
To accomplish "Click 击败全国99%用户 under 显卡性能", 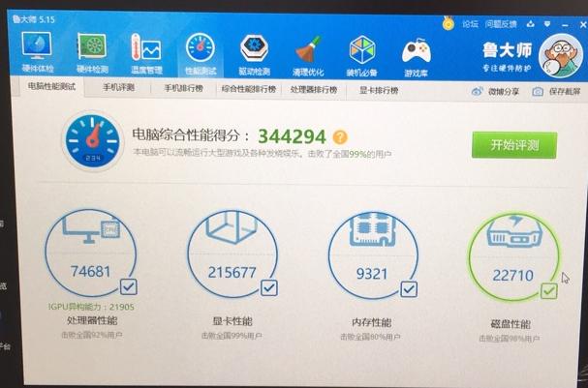I will [x=232, y=336].
